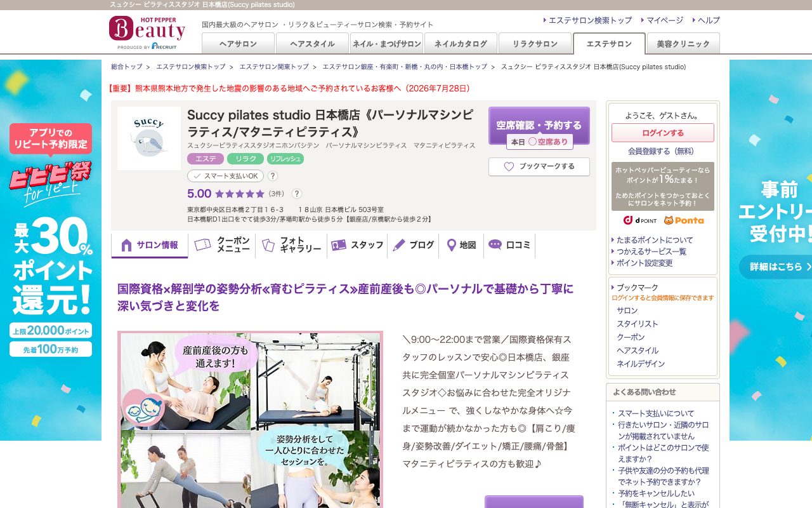Click ブックマークする button
Viewport: 812px width, 508px height.
click(539, 166)
